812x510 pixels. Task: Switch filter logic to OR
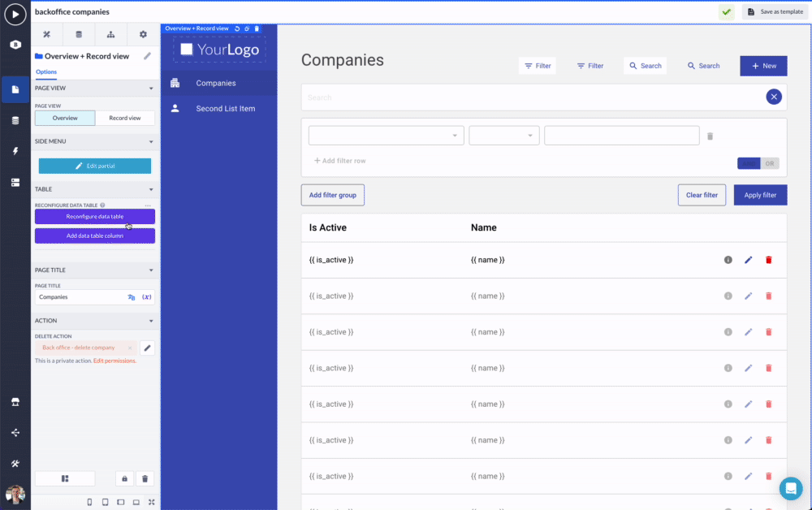(768, 162)
